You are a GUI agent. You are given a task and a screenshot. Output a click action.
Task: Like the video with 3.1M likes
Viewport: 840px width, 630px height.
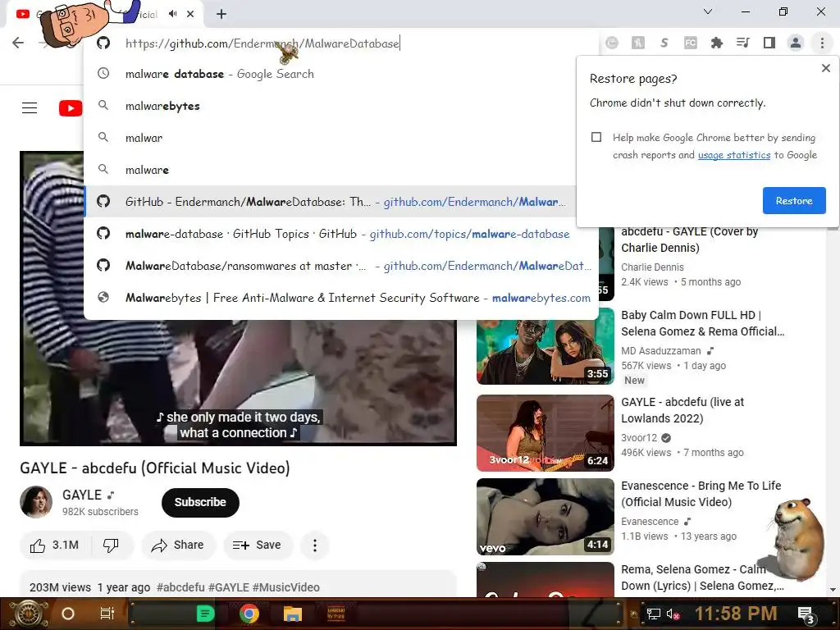[55, 546]
